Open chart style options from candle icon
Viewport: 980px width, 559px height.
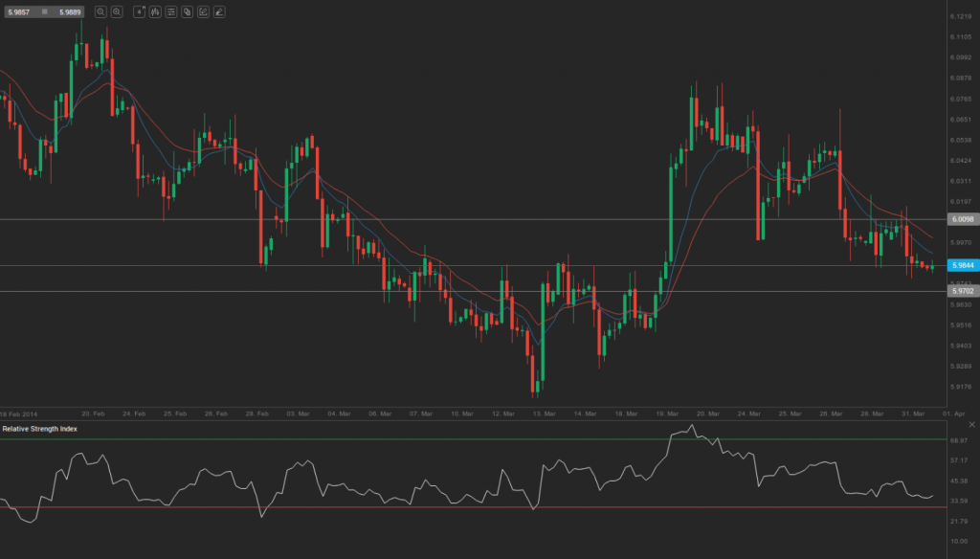point(155,12)
